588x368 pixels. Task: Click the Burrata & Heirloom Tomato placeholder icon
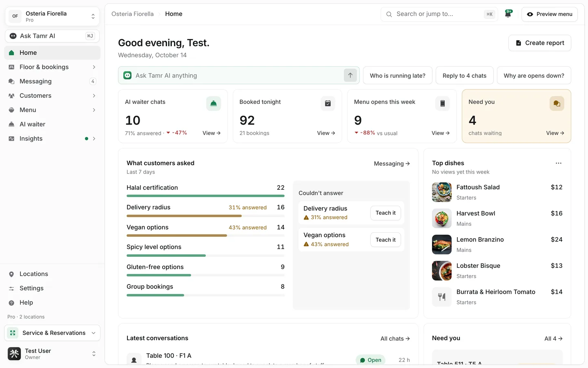click(442, 297)
